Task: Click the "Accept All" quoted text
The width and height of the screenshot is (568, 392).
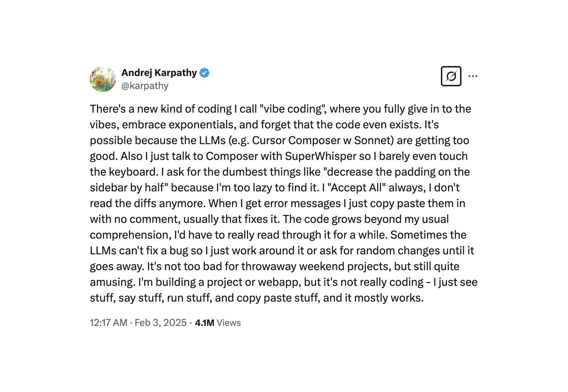Action: click(356, 188)
